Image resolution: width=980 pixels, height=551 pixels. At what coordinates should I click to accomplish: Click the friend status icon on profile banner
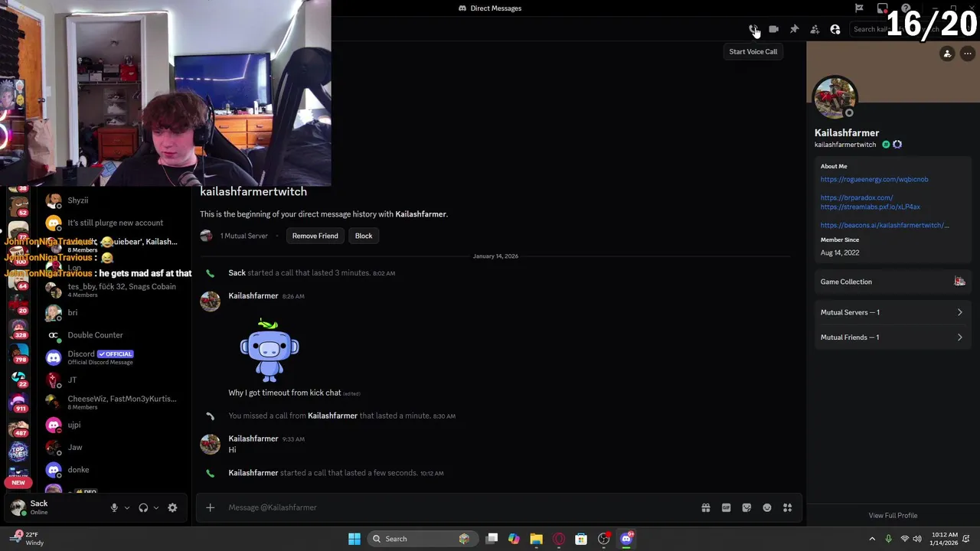coord(947,54)
